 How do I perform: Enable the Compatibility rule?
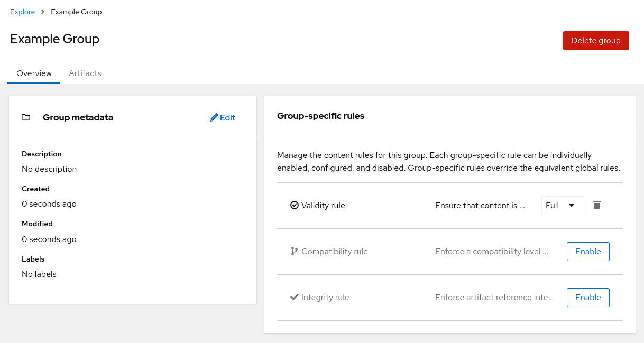pyautogui.click(x=588, y=251)
